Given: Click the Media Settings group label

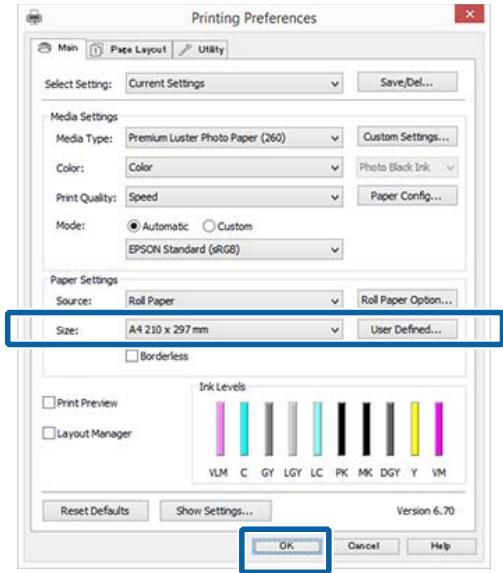Looking at the screenshot, I should point(84,117).
